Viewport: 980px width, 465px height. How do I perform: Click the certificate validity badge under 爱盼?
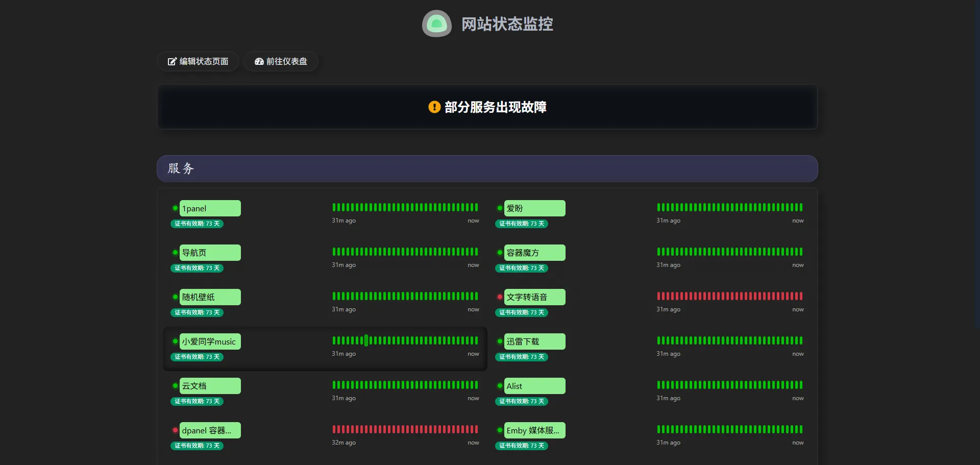[x=522, y=224]
